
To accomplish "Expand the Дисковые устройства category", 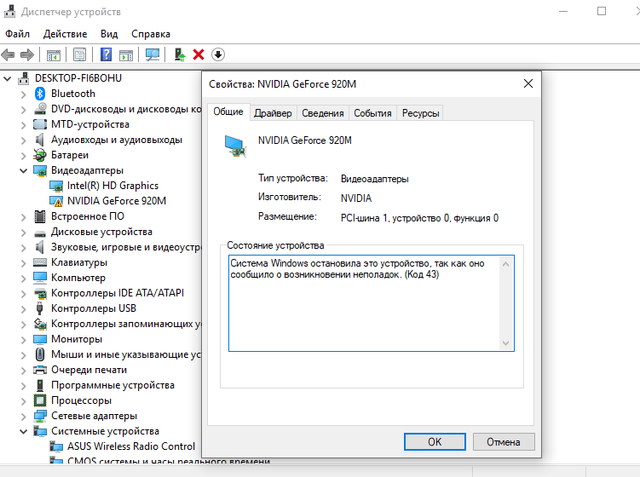I will pyautogui.click(x=23, y=232).
